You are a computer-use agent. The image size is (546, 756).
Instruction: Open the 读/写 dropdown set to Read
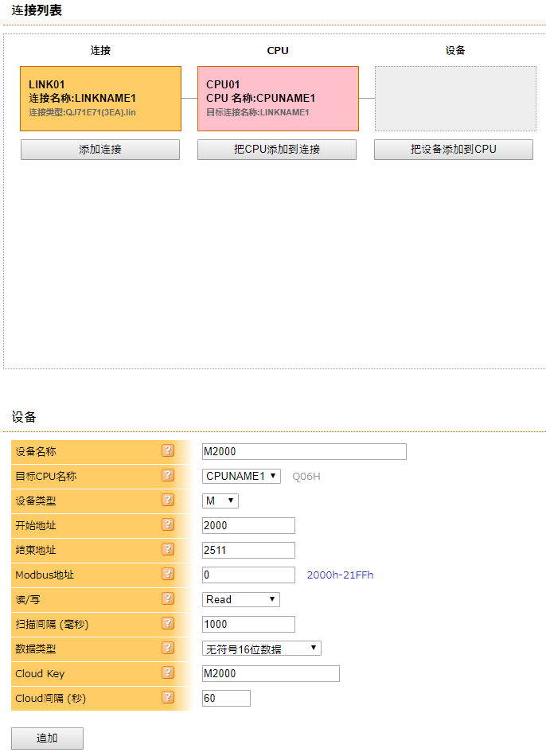pos(241,599)
